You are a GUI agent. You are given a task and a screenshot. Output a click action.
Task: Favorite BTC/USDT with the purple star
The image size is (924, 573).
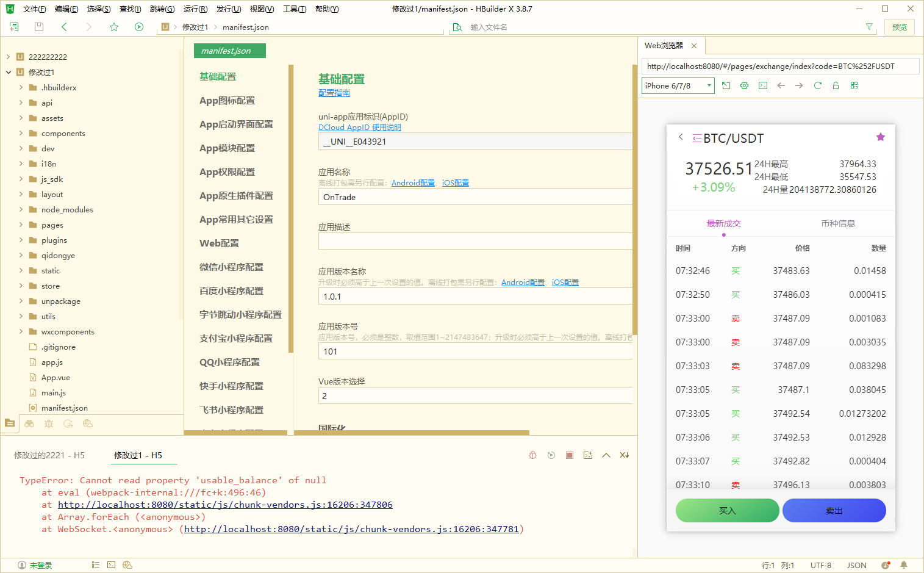(x=881, y=137)
